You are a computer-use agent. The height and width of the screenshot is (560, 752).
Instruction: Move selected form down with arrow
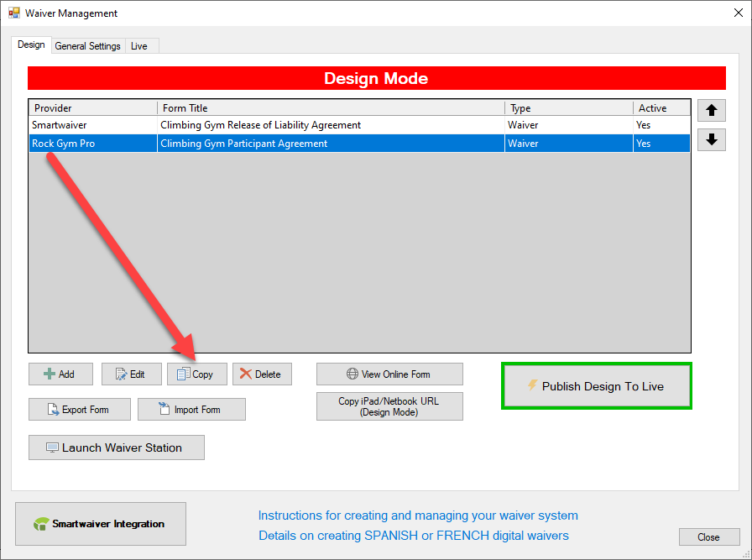711,139
